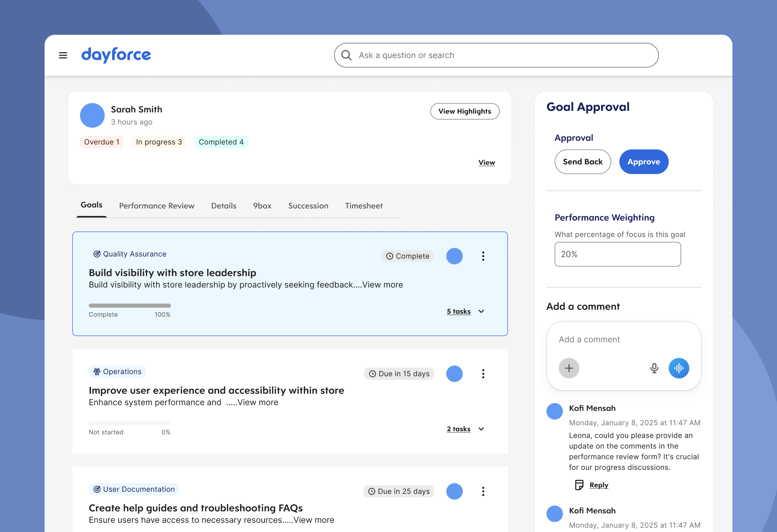Click the first Kofi Mensah commenter name

[x=592, y=408]
